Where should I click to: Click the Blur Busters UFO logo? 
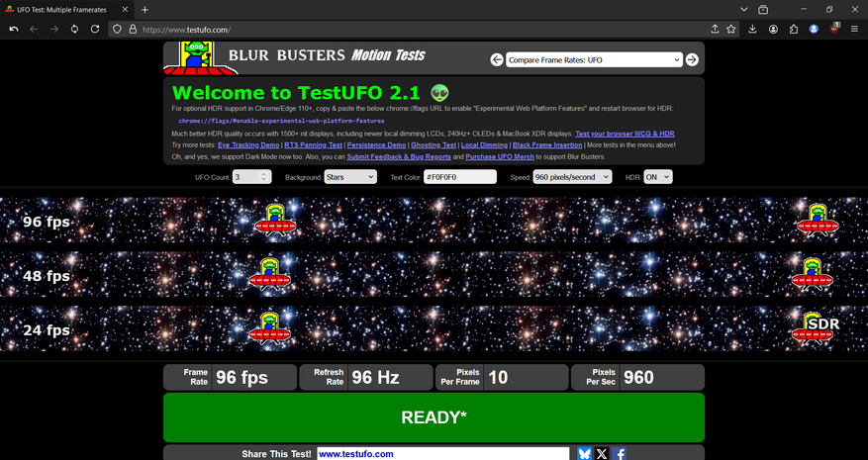click(200, 58)
